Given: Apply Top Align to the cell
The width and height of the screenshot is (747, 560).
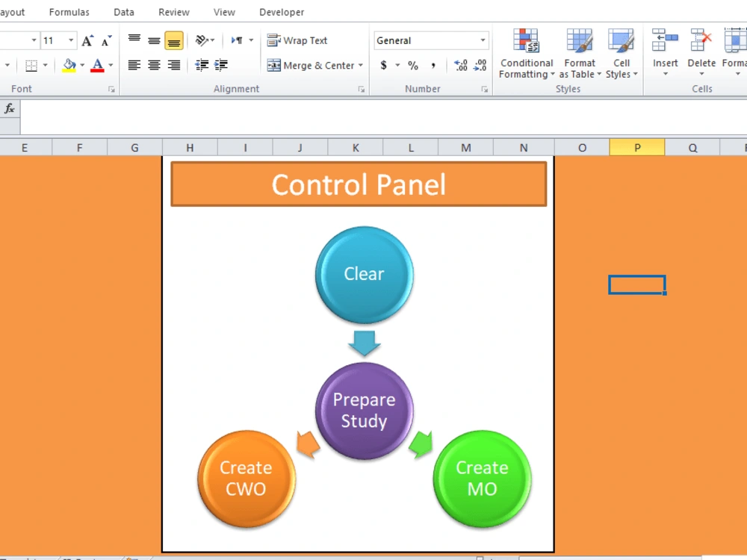Looking at the screenshot, I should tap(134, 40).
